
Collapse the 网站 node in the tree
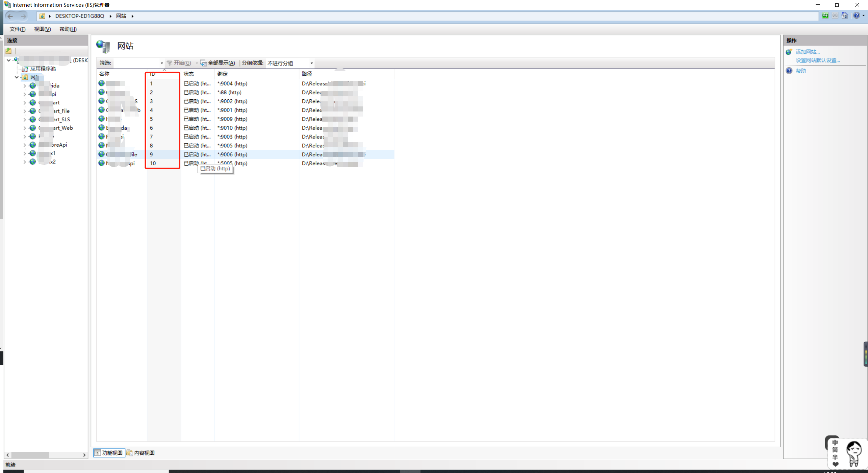[x=16, y=77]
